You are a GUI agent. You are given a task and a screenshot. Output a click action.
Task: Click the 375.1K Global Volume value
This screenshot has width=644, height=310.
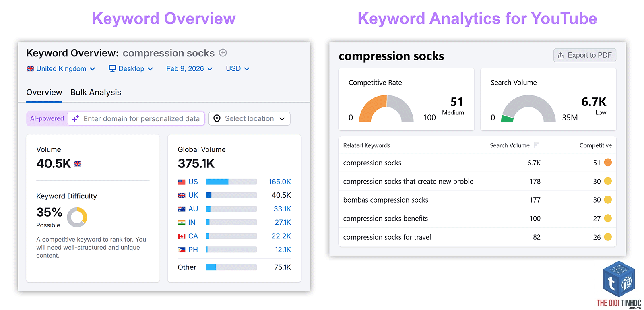click(196, 164)
